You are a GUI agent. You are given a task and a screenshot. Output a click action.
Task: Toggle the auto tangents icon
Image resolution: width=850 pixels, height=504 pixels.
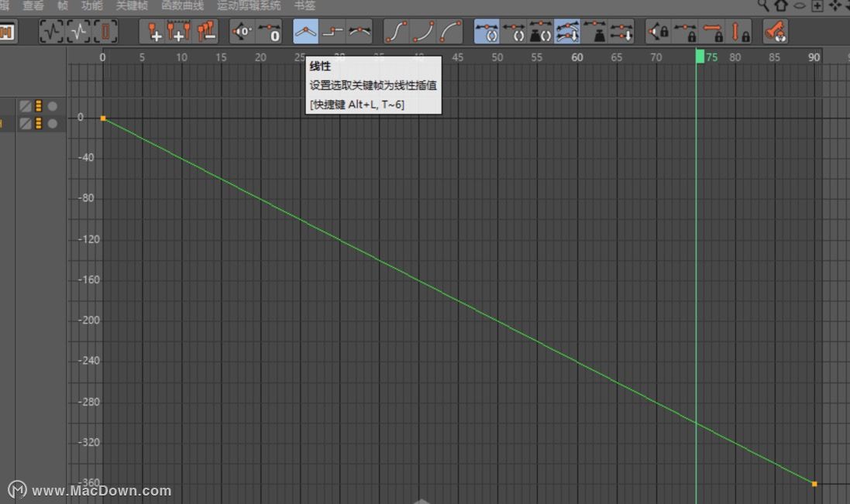[487, 32]
